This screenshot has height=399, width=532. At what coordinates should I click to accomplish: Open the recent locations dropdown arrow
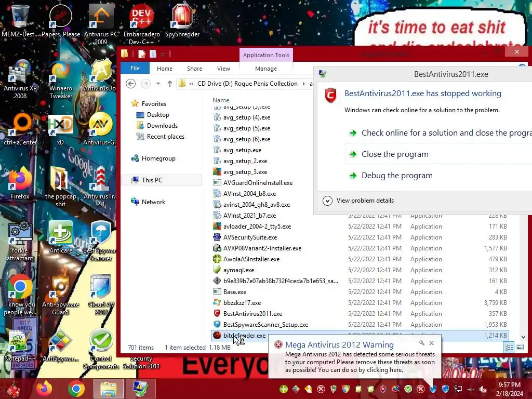[x=158, y=84]
